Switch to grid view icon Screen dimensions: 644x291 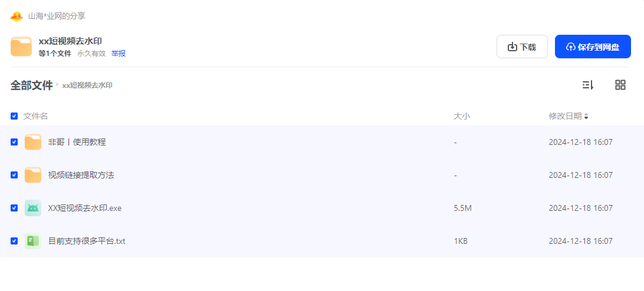pyautogui.click(x=620, y=85)
